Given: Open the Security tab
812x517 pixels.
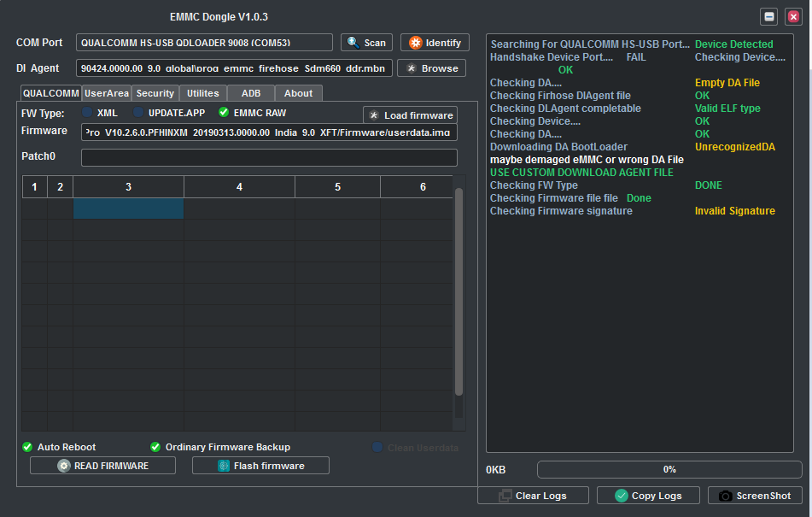Looking at the screenshot, I should pyautogui.click(x=155, y=93).
